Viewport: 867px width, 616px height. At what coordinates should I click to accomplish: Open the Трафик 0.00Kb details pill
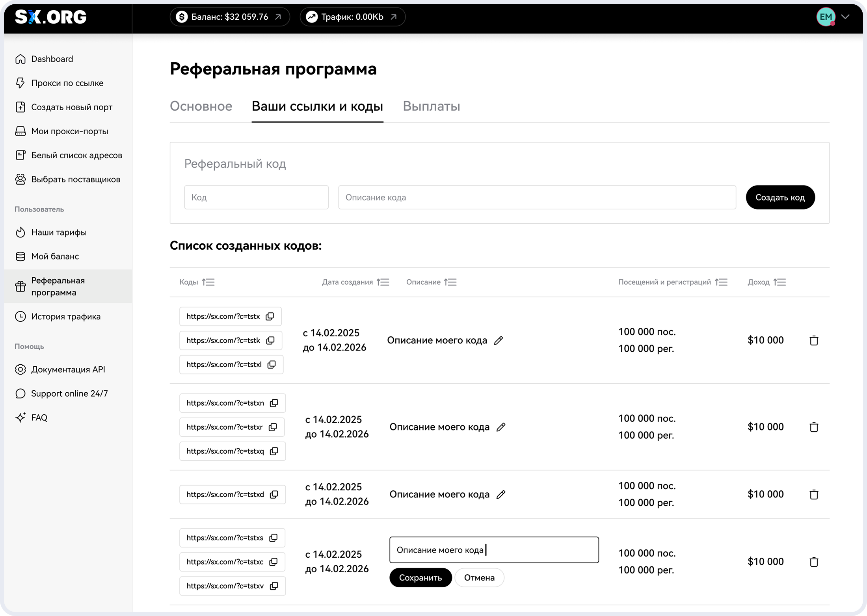[x=352, y=17]
